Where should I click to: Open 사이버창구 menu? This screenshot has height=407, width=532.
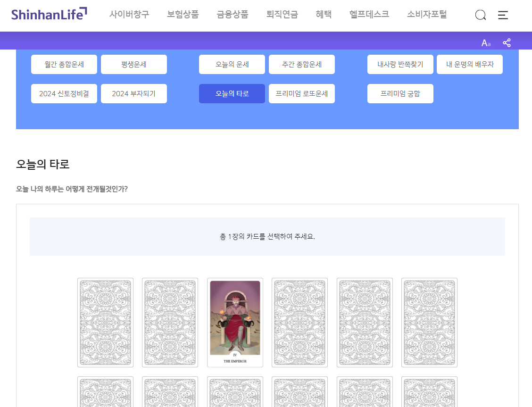[x=129, y=14]
